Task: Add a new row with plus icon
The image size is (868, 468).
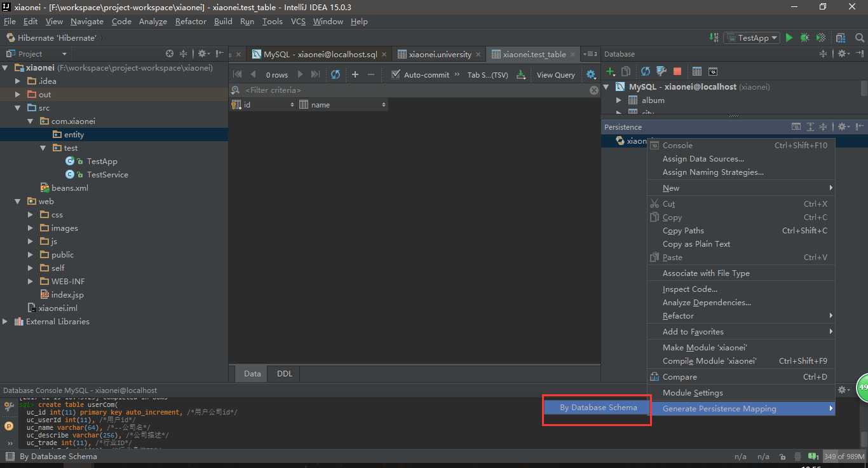Action: pos(355,74)
